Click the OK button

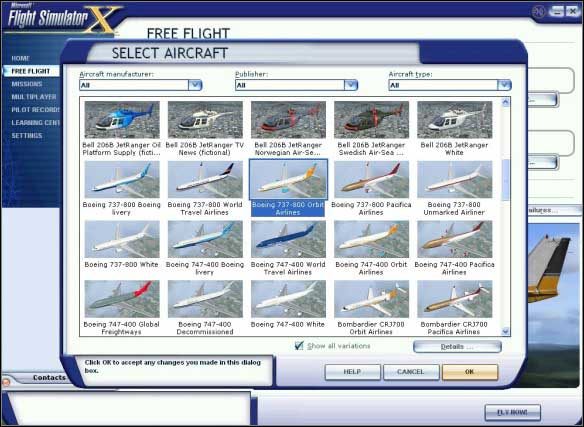(x=470, y=372)
